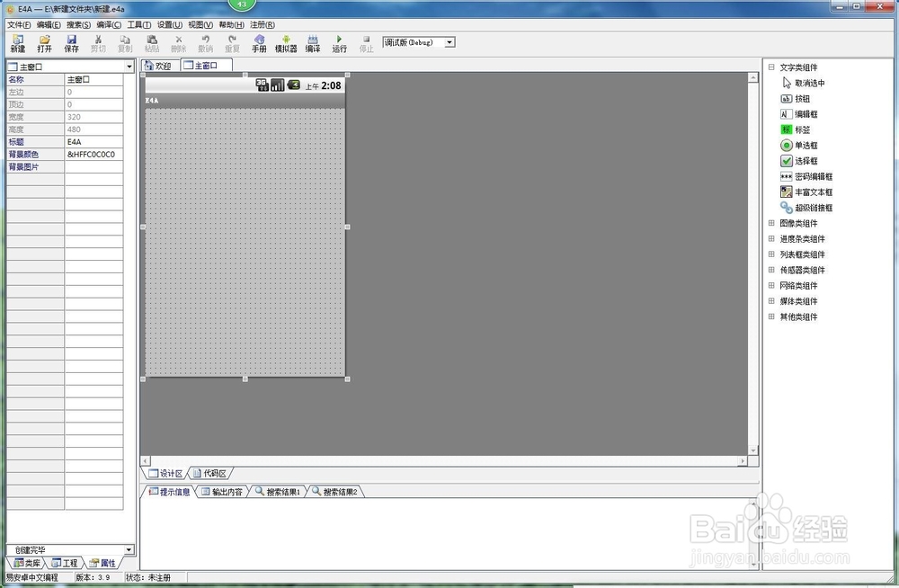The width and height of the screenshot is (899, 588).
Task: Click the 粘贴 (Paste) toolbar icon
Action: click(x=152, y=43)
